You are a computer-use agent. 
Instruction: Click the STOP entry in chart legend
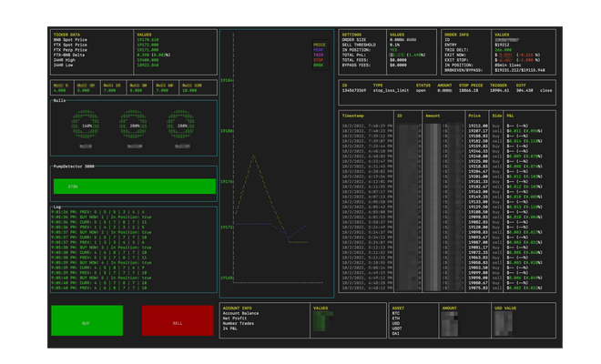tap(319, 60)
